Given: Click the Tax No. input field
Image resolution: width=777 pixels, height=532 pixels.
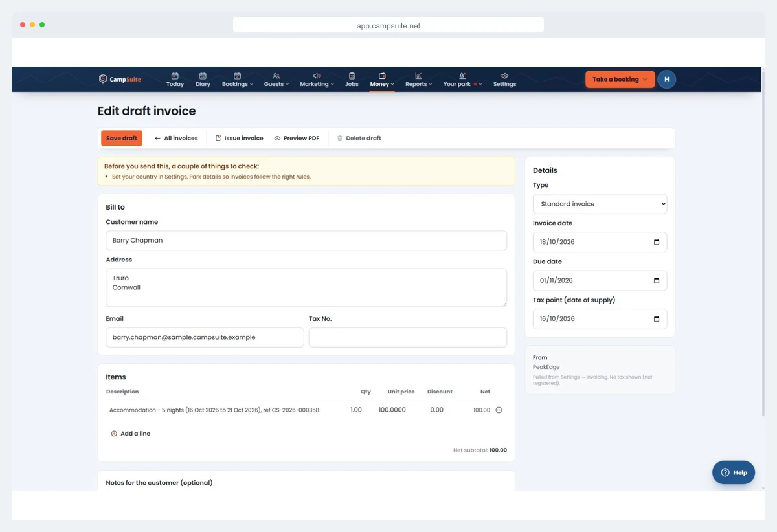Looking at the screenshot, I should 408,337.
